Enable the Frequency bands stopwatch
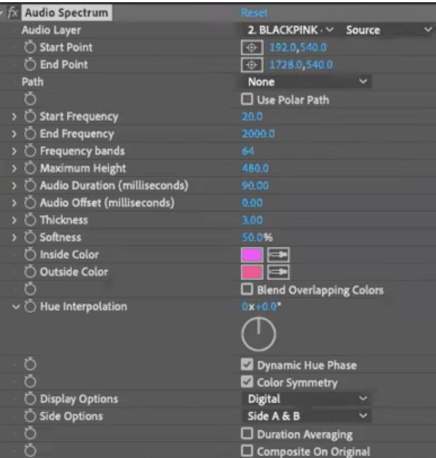 coord(30,151)
